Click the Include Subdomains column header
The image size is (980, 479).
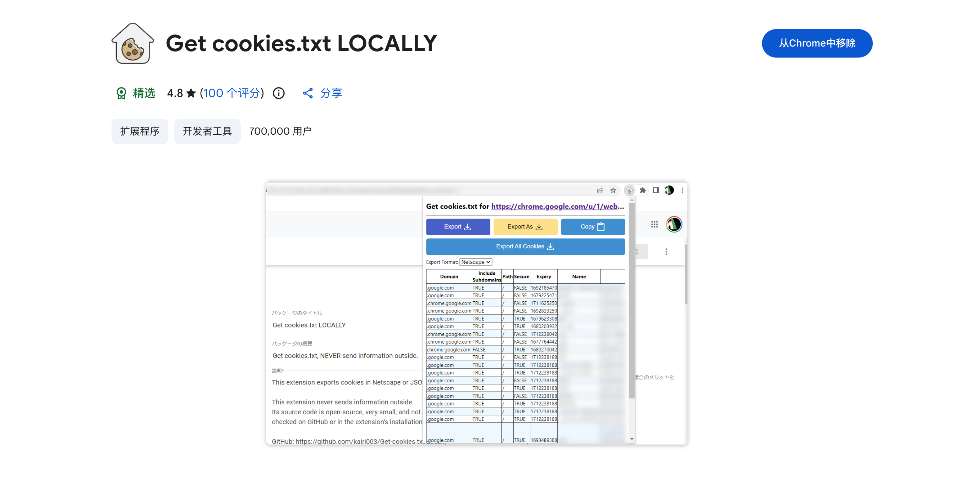(x=486, y=277)
